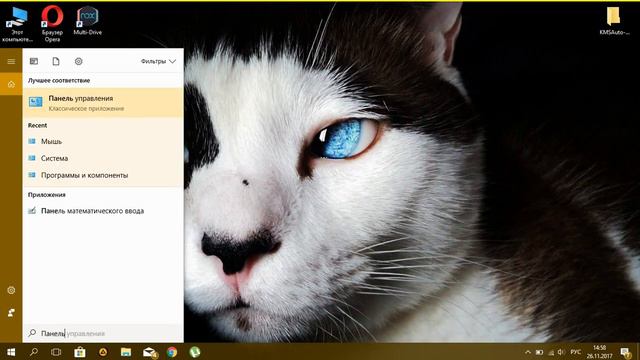The height and width of the screenshot is (360, 640).
Task: Check the battery status icon
Action: tap(540, 352)
